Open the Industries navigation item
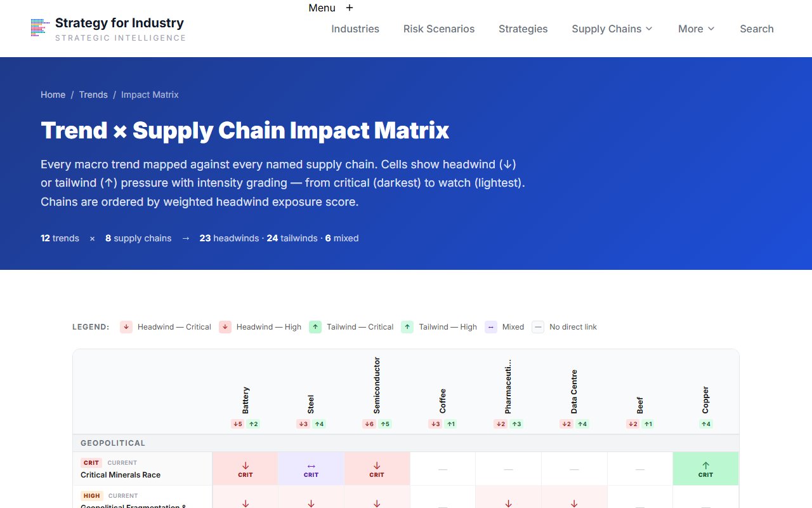 (x=355, y=29)
